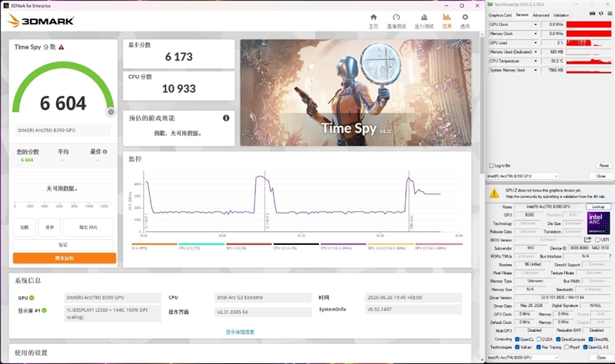Click the CPU Temperature history graph
Viewport: 615px width, 364px height.
click(x=589, y=61)
